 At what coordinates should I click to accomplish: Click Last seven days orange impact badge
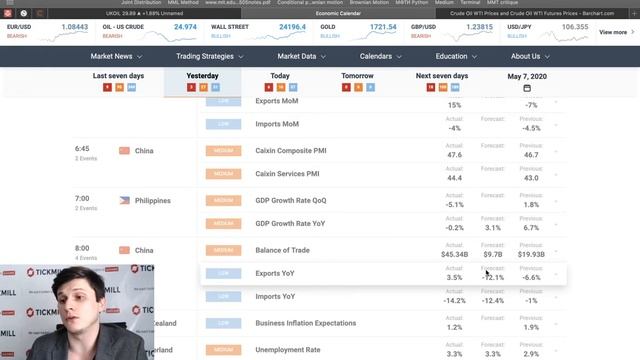click(120, 87)
